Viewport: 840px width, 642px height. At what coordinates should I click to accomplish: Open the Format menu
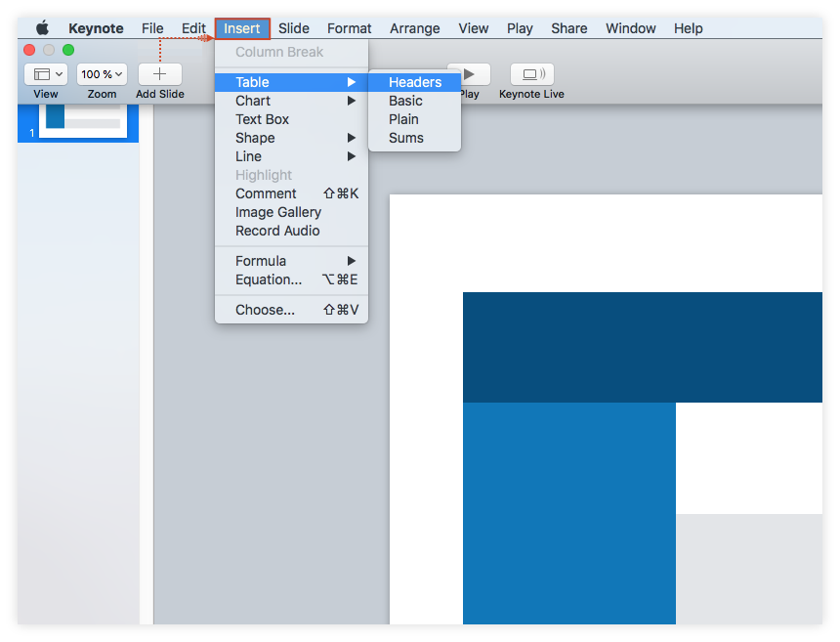(349, 28)
